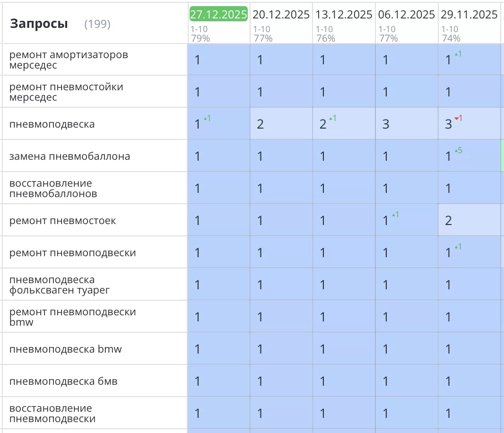Select the 06.12.2025 date column header

click(x=407, y=15)
